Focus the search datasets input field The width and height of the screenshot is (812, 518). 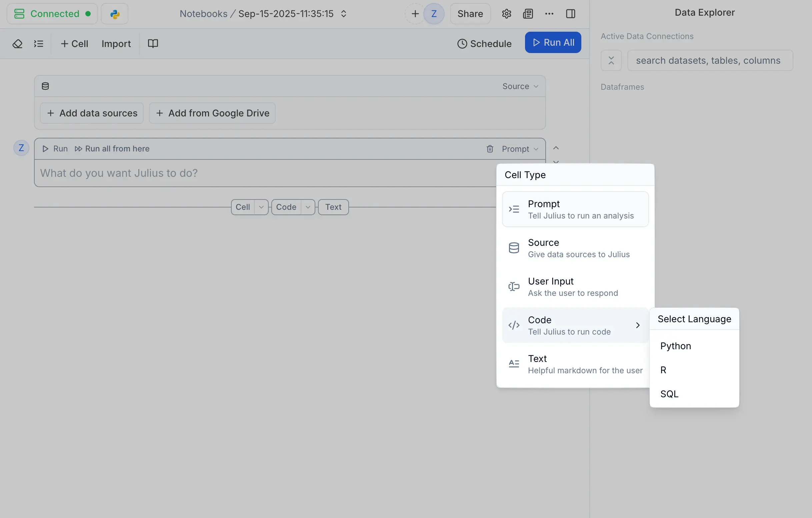pos(709,60)
